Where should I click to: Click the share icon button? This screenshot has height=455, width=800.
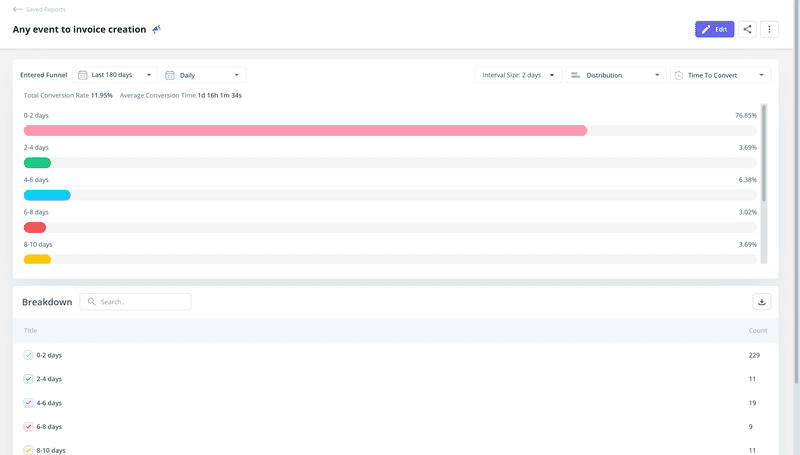747,29
